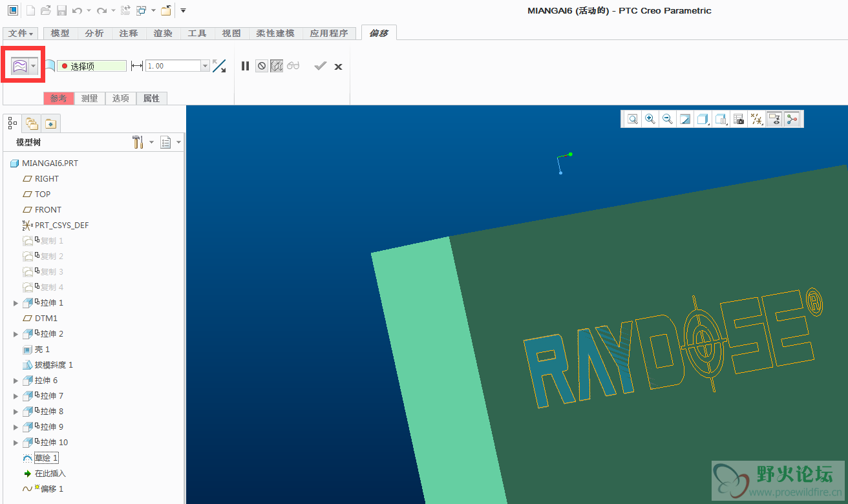Toggle spin center display in graphics toolbar
Screen dimensions: 848x504
(x=792, y=119)
